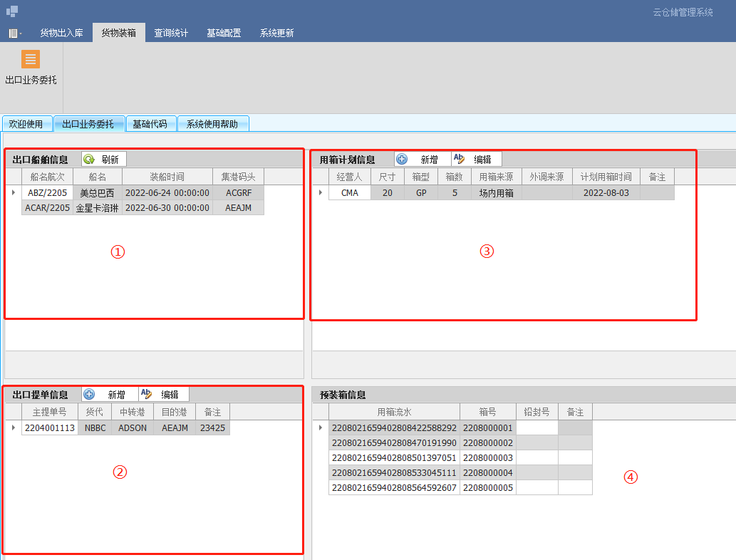Select the ACAR/2205 vessel voyage row
This screenshot has height=560, width=736.
pos(47,207)
